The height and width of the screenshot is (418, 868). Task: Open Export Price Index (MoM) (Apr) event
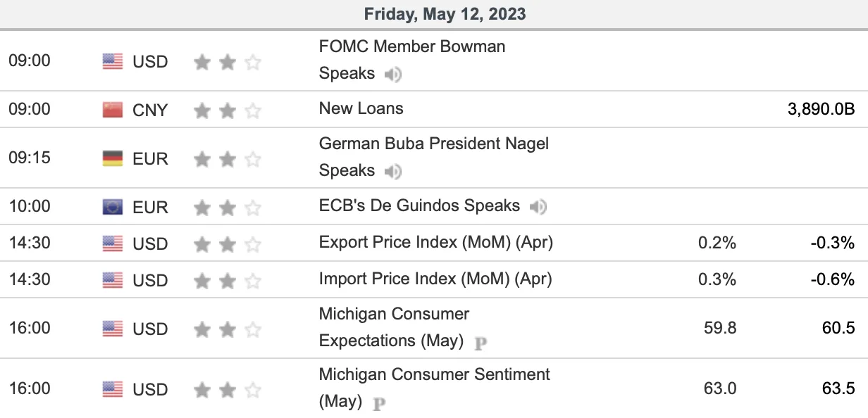(x=436, y=243)
